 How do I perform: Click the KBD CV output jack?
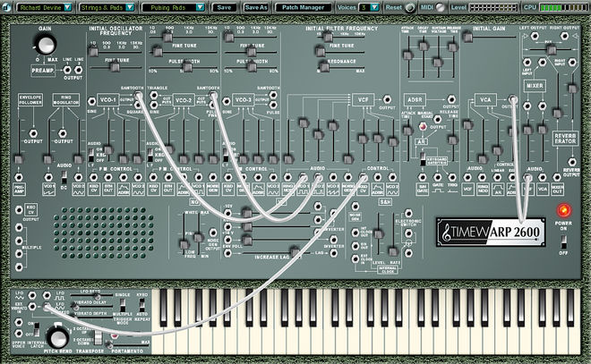19,209
